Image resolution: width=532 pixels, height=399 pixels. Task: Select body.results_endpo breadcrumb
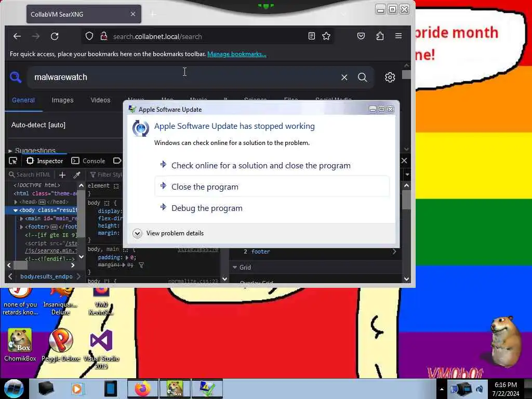click(46, 276)
